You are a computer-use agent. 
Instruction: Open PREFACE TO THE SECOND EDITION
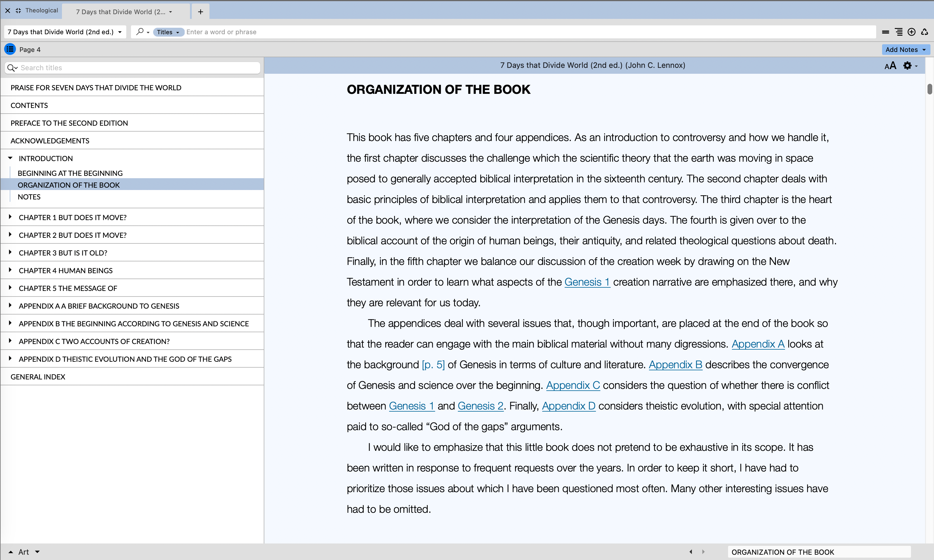click(x=132, y=123)
